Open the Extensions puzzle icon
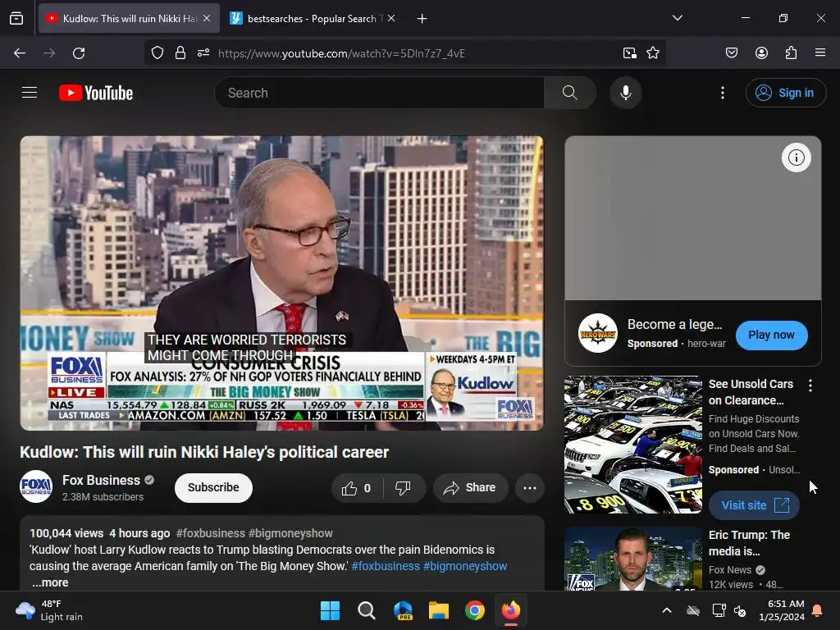 [791, 53]
